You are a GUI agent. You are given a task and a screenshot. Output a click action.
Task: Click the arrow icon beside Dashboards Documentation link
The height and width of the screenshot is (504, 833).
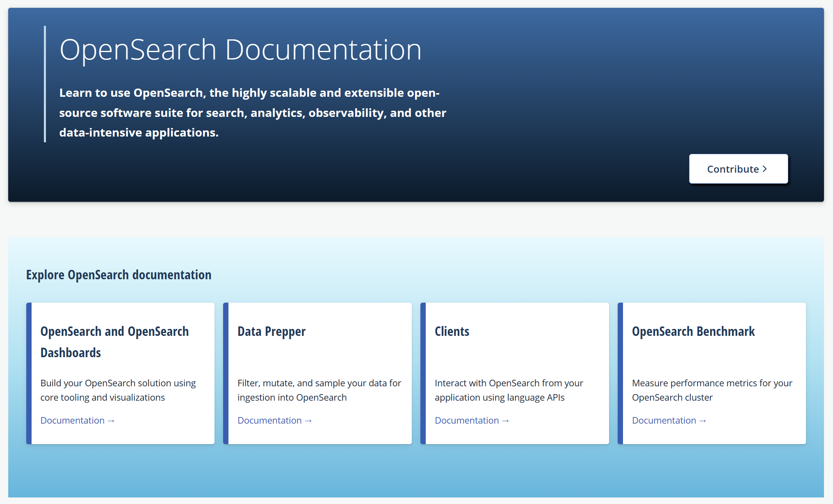click(110, 420)
